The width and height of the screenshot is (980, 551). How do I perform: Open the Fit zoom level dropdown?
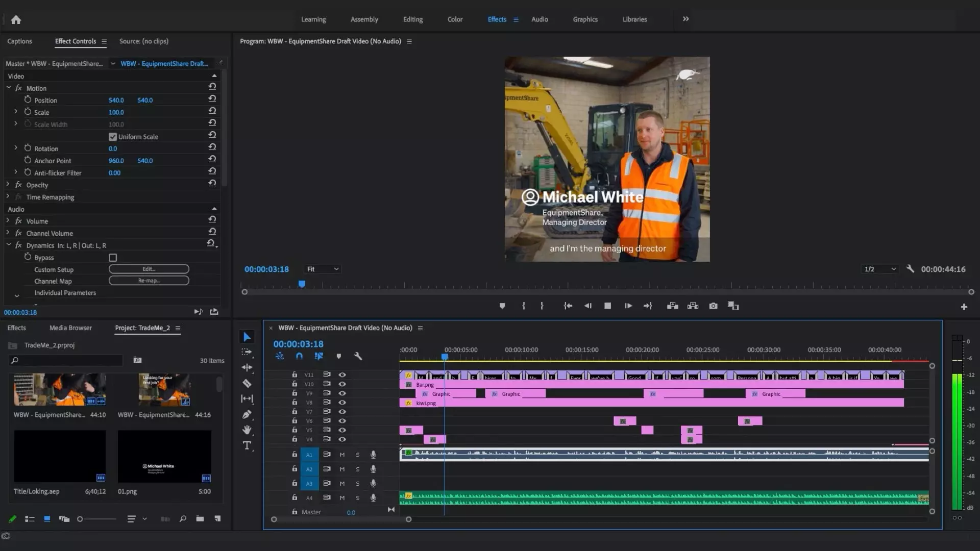pyautogui.click(x=323, y=269)
